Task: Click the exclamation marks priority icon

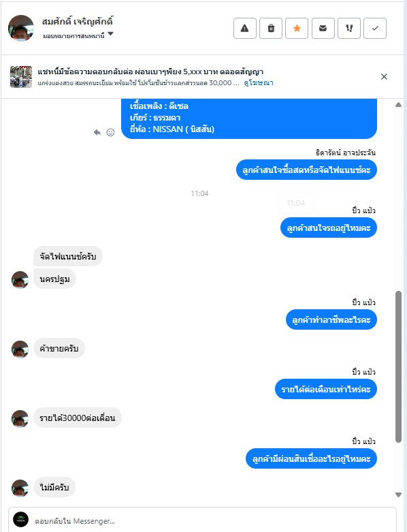Action: tap(349, 28)
